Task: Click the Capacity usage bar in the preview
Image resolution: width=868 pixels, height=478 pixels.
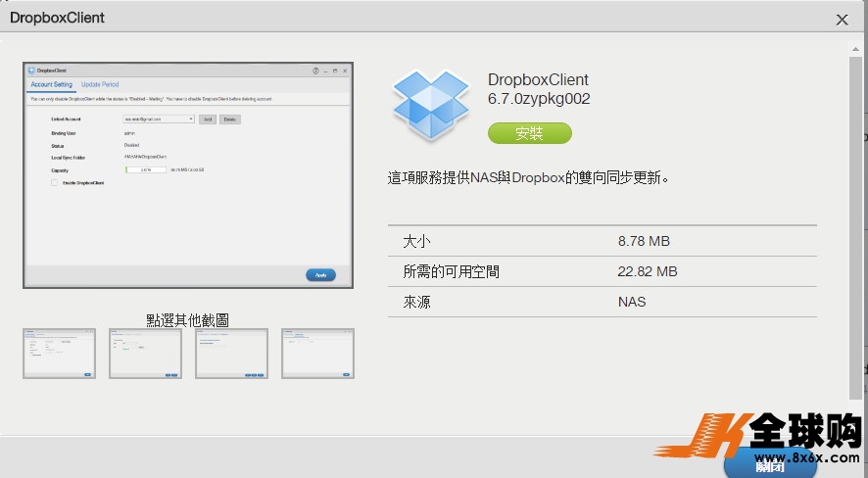Action: pyautogui.click(x=147, y=169)
